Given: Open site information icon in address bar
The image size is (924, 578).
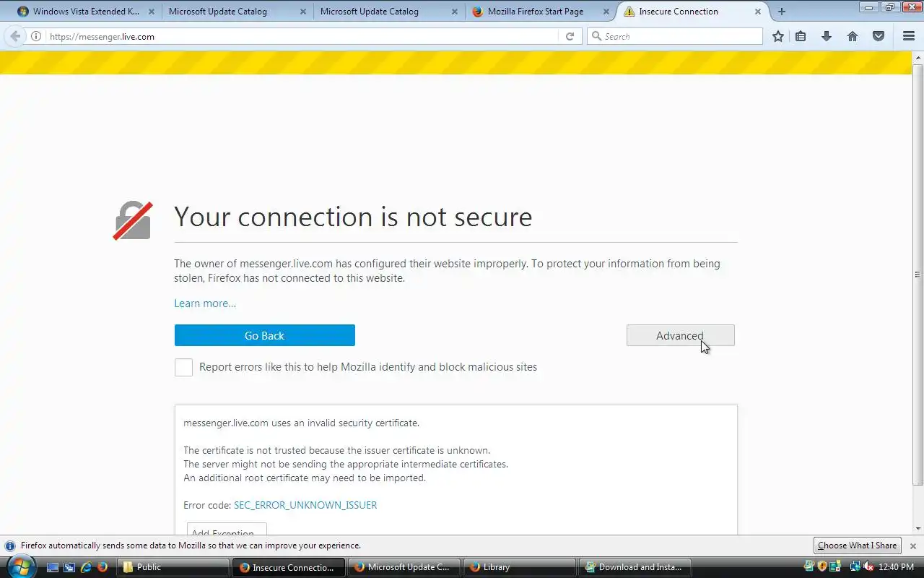Looking at the screenshot, I should pyautogui.click(x=36, y=36).
